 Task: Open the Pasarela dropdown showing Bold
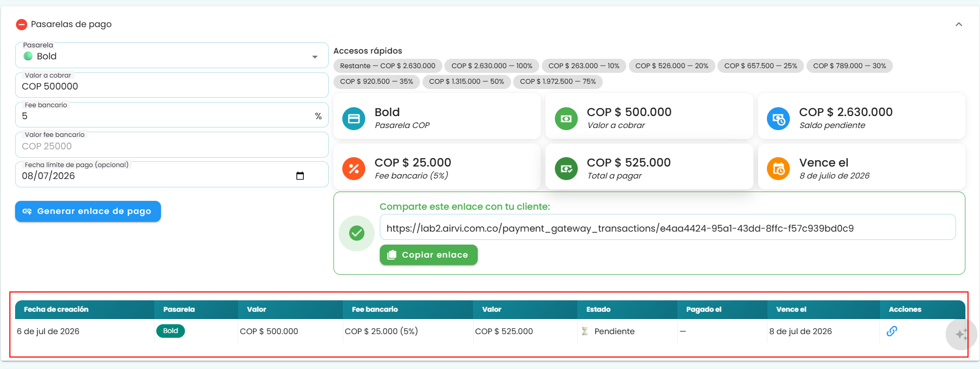tap(172, 56)
